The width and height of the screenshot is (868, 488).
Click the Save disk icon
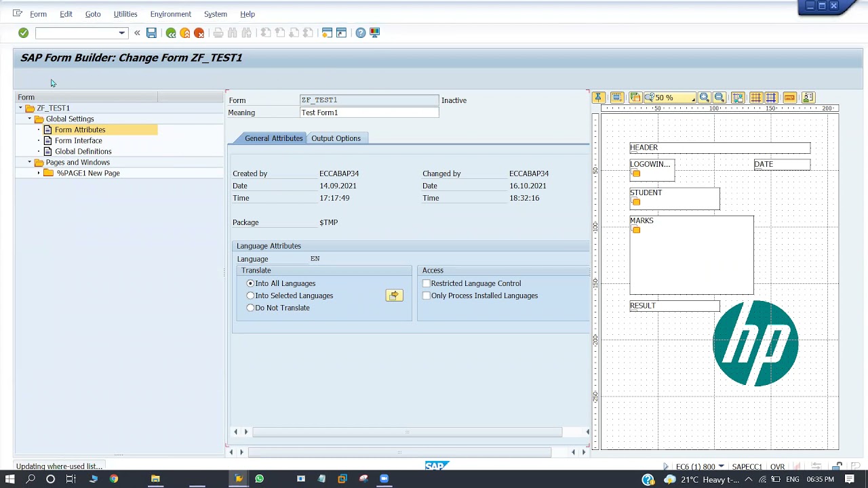coord(151,33)
